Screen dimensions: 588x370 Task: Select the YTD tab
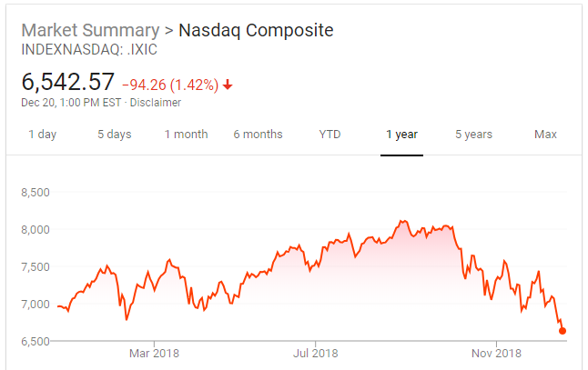(x=329, y=135)
